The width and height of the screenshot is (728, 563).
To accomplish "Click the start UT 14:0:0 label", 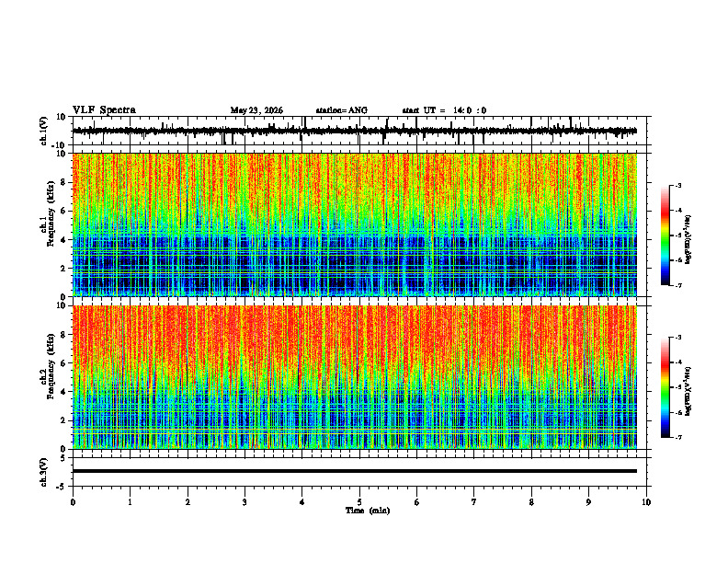I will coord(444,110).
